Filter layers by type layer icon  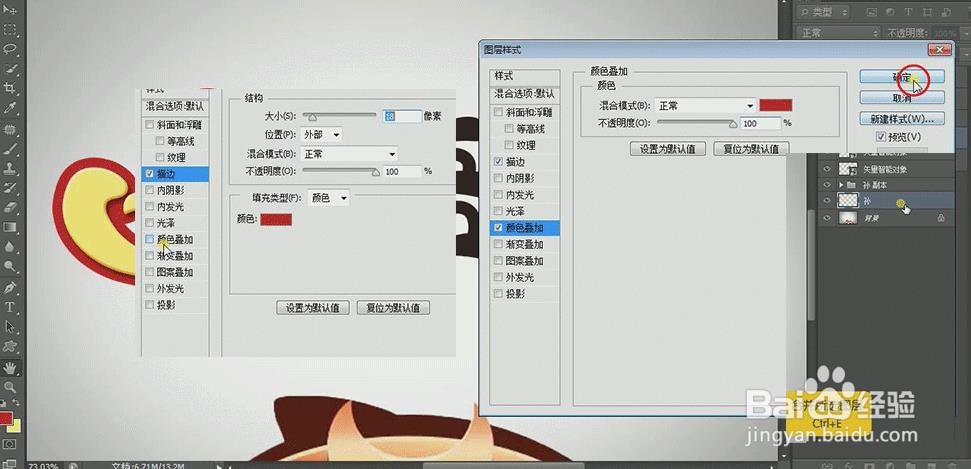908,12
